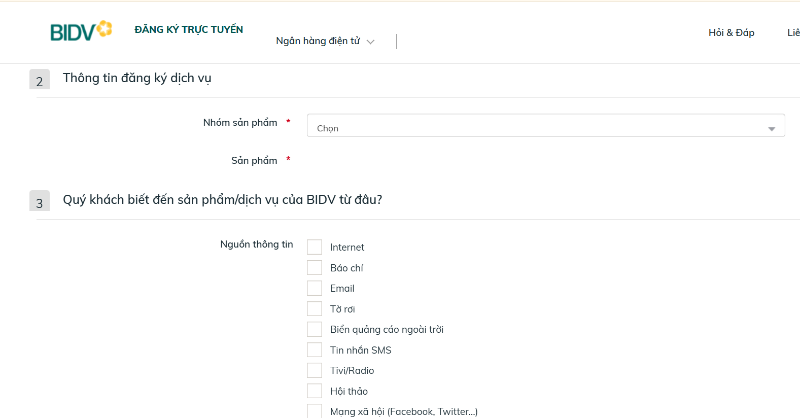Screen dimensions: 800x418
Task: Click the BIDV logo
Action: pyautogui.click(x=81, y=31)
